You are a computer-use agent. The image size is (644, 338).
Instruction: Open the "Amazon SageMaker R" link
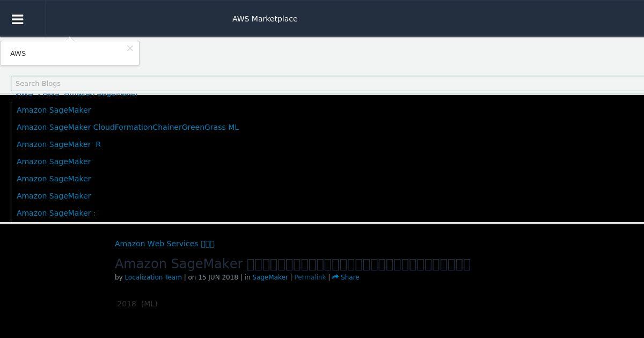tap(58, 144)
